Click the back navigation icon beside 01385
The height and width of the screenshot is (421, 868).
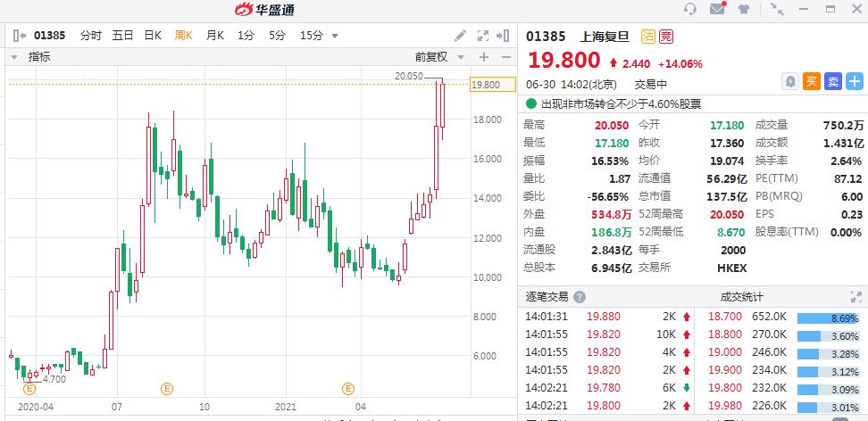[20, 36]
